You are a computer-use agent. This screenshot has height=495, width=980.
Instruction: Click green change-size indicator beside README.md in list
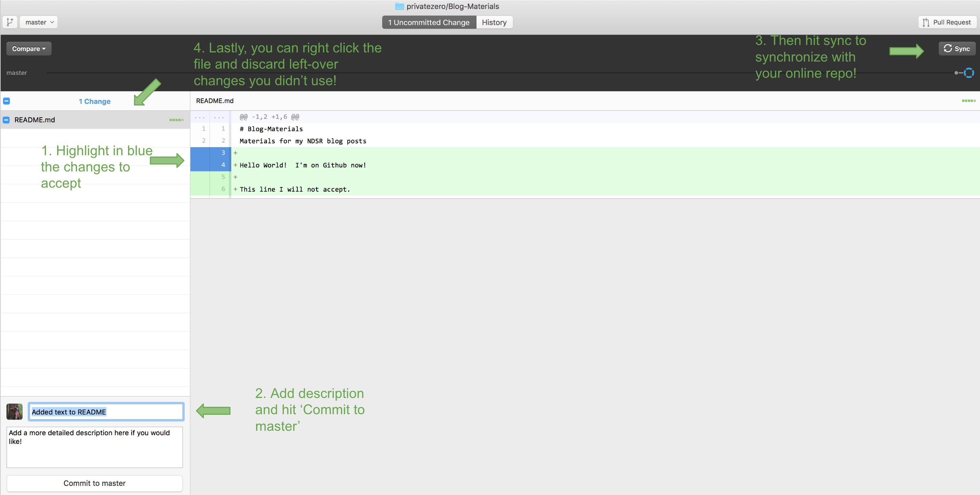click(176, 120)
